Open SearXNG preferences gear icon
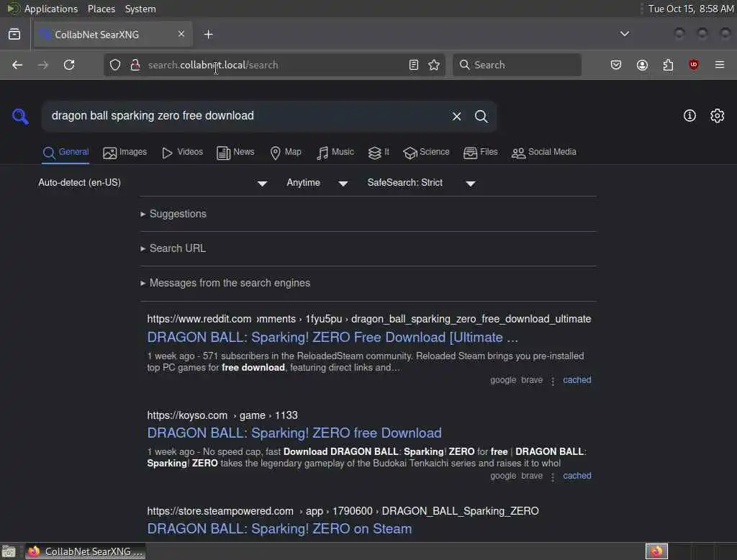 718,116
